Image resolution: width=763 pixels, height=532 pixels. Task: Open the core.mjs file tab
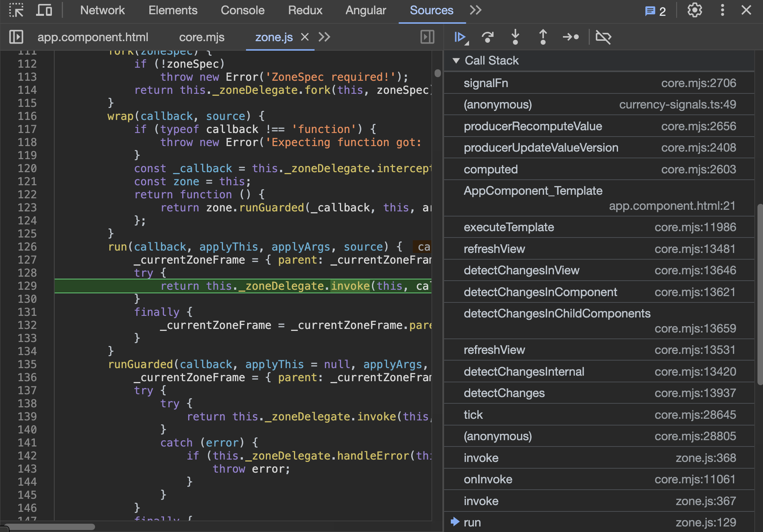202,37
